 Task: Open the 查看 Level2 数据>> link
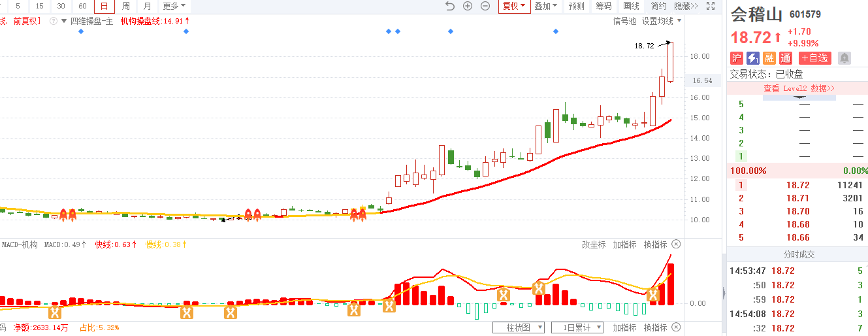(x=799, y=88)
